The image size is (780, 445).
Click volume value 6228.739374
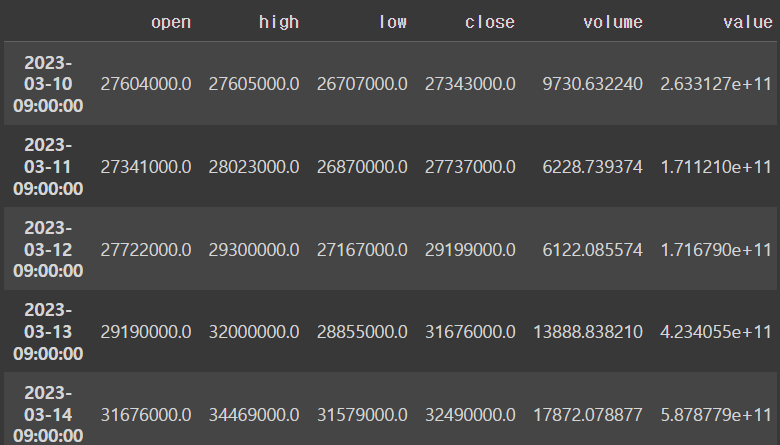(592, 167)
